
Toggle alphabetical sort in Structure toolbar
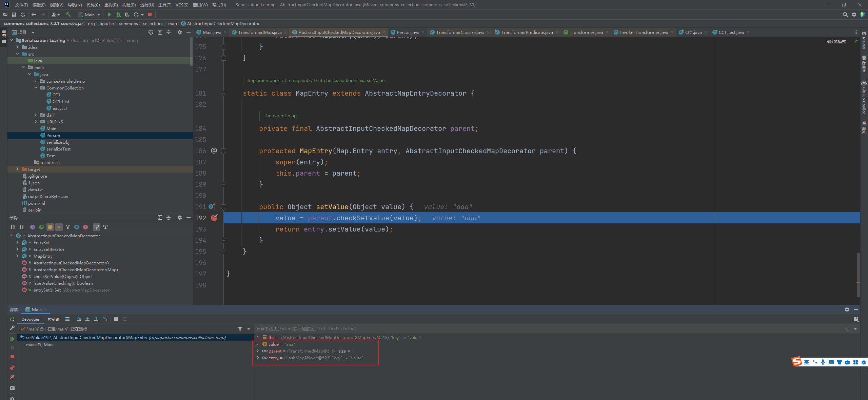(21, 227)
